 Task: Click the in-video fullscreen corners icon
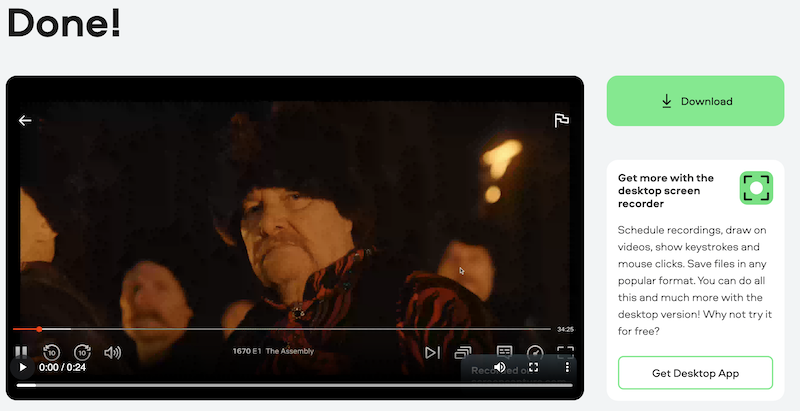(566, 352)
